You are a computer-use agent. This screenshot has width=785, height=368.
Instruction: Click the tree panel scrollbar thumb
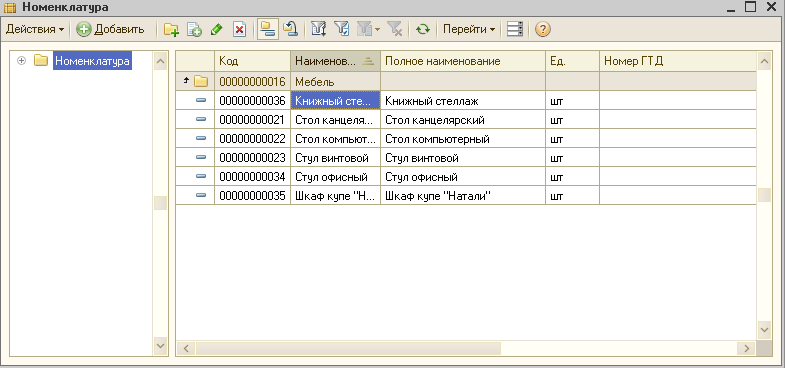click(x=160, y=203)
